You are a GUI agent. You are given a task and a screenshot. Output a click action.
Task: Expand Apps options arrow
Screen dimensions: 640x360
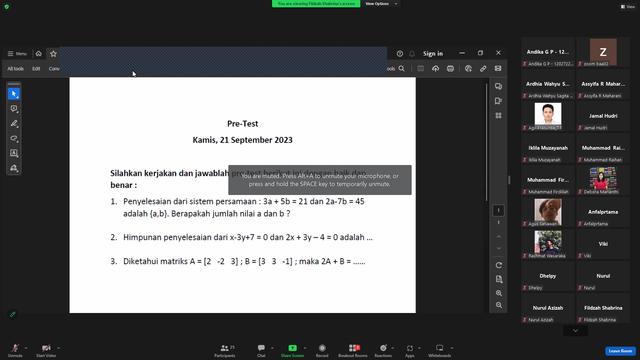pyautogui.click(x=419, y=348)
